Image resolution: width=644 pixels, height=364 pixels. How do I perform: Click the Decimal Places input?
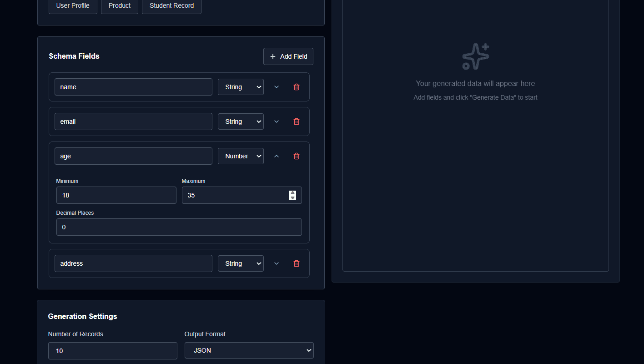tap(179, 227)
